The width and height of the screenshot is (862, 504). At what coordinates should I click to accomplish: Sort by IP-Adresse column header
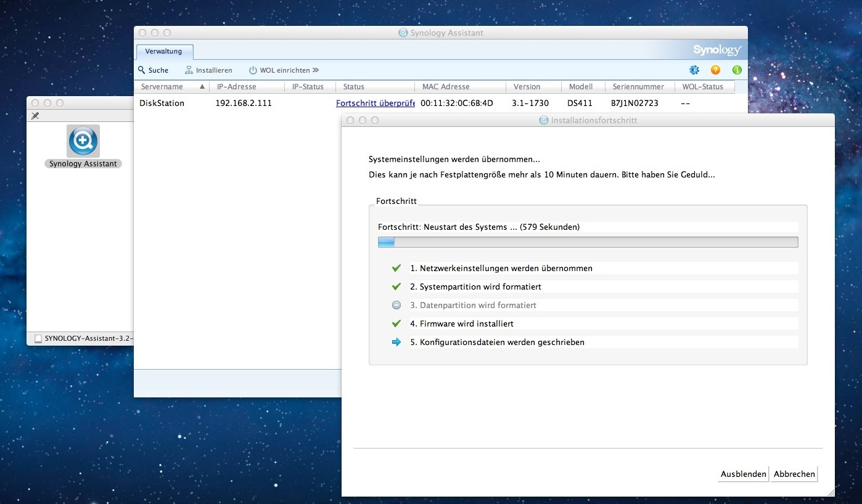click(247, 87)
